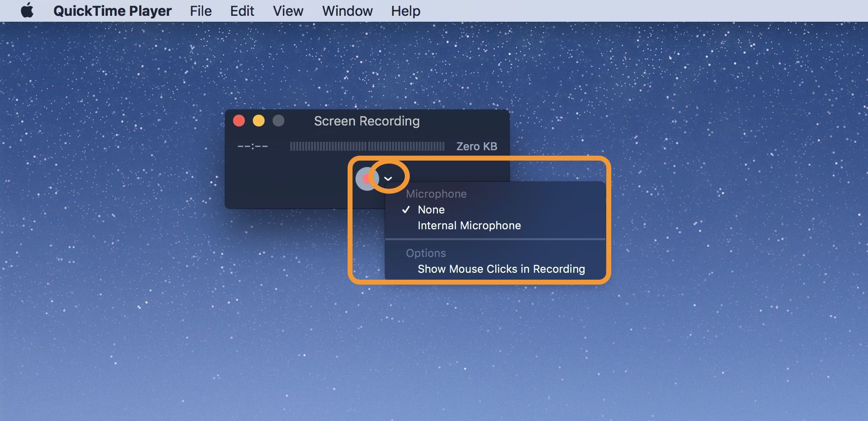The width and height of the screenshot is (868, 421).
Task: Open the Window menu
Action: (347, 11)
